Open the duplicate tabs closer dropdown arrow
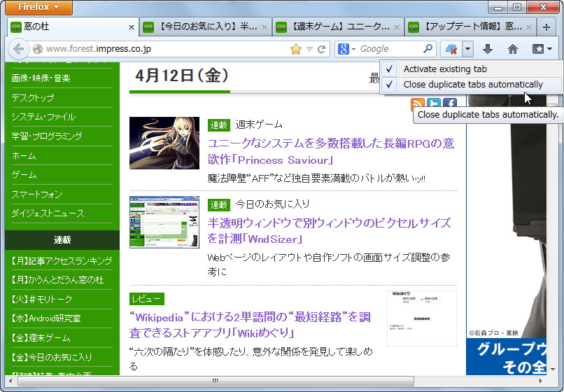The height and width of the screenshot is (392, 564). [x=467, y=49]
